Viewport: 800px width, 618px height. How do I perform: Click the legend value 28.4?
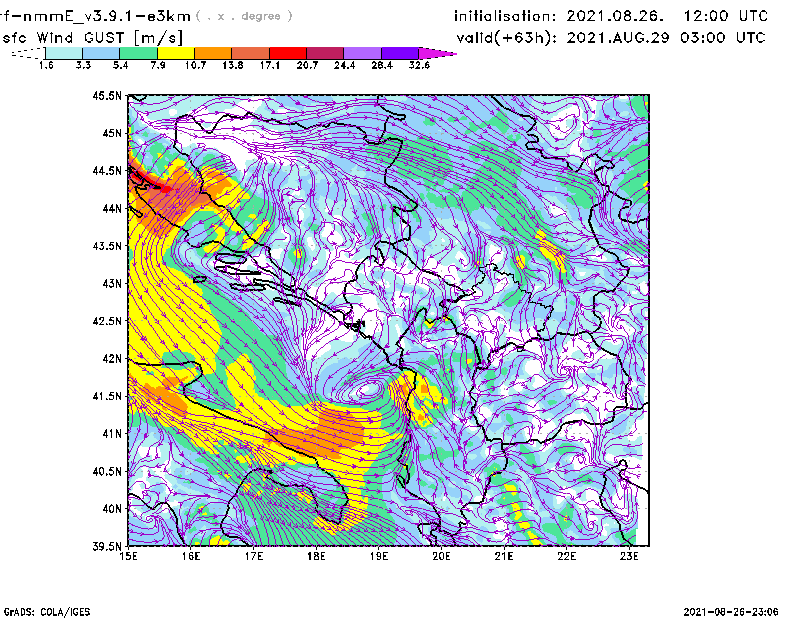(x=382, y=65)
